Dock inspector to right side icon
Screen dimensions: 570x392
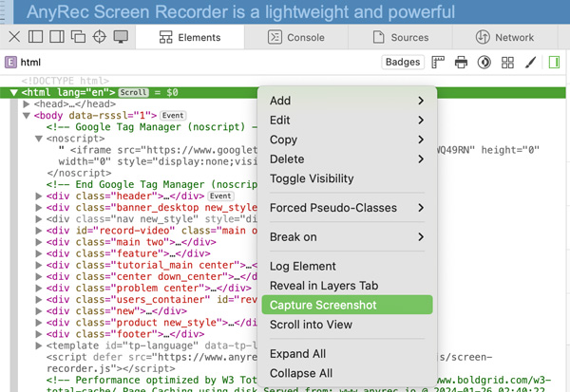coord(57,37)
